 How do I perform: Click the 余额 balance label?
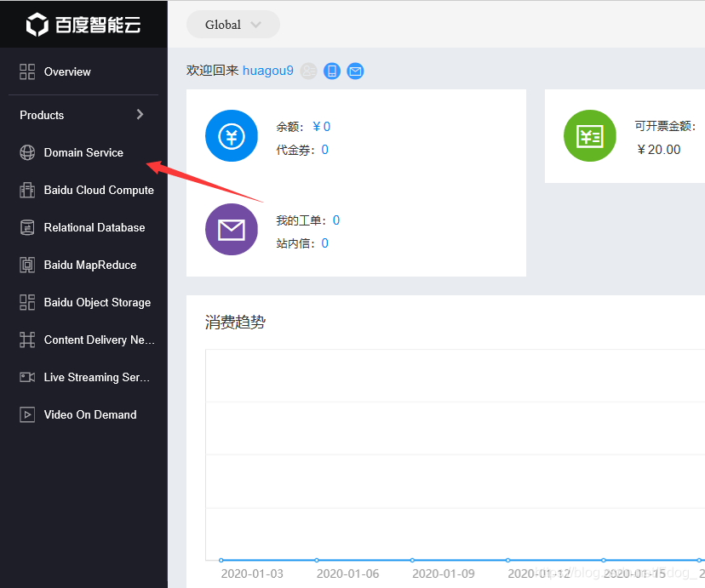pos(290,127)
